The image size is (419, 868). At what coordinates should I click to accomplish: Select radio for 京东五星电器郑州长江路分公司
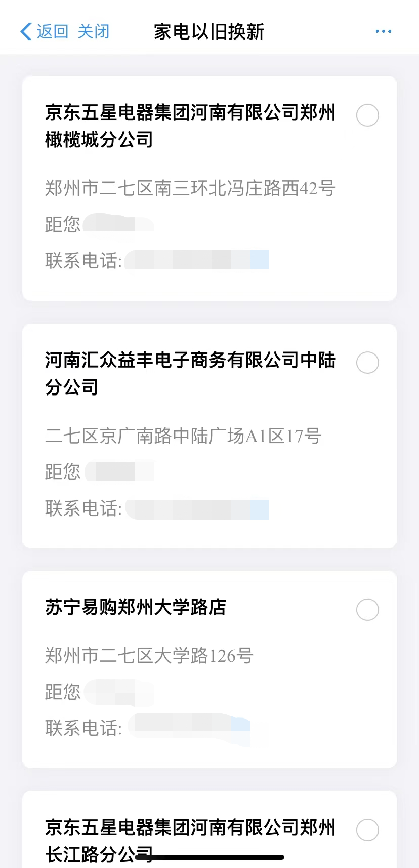367,830
